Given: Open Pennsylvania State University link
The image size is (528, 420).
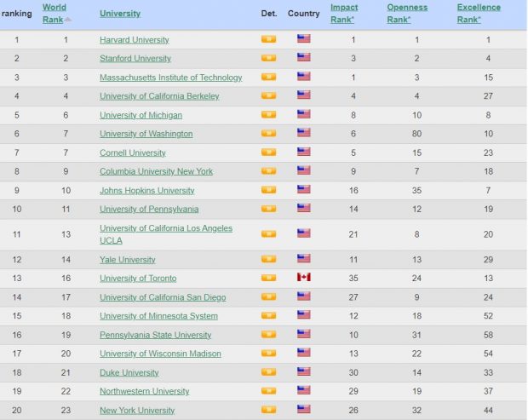Looking at the screenshot, I should coord(155,335).
